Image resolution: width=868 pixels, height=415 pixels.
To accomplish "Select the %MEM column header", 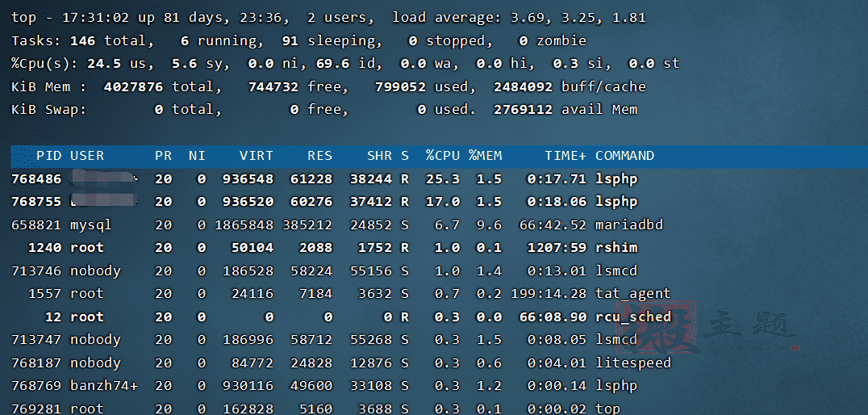I will click(486, 157).
